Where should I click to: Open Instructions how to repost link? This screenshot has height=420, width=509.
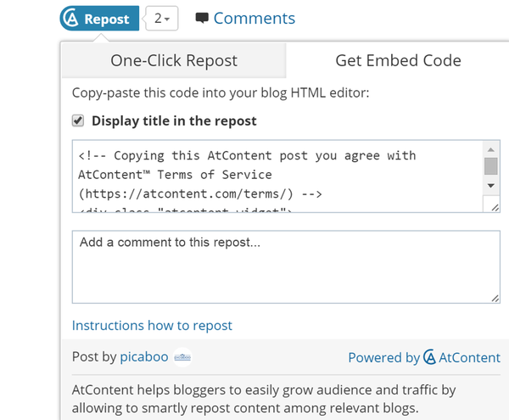[x=152, y=325]
